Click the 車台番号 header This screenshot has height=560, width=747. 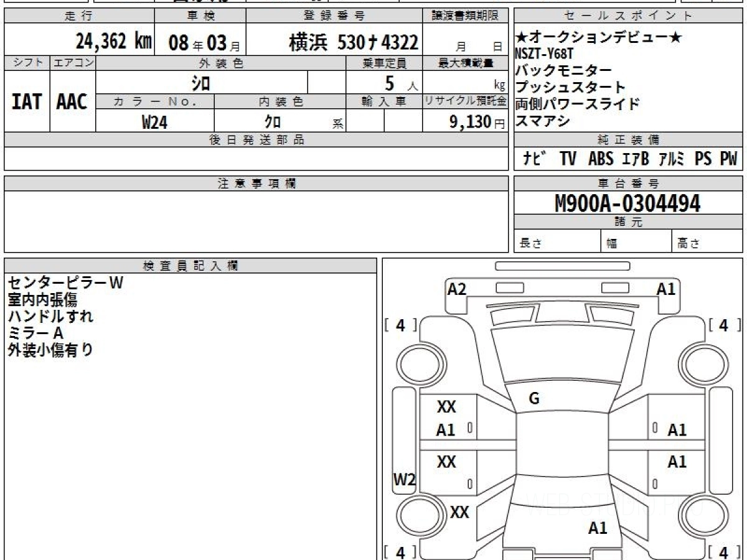[629, 184]
